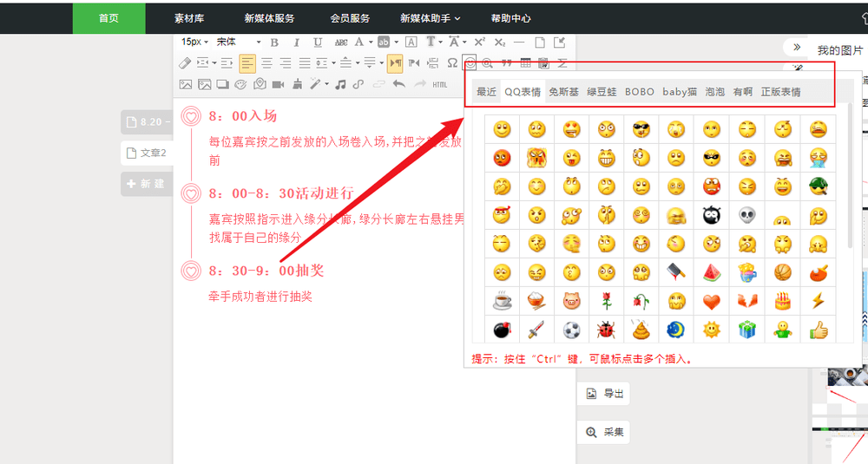Screen dimensions: 868x464
Task: Toggle left text alignment
Action: [x=247, y=63]
